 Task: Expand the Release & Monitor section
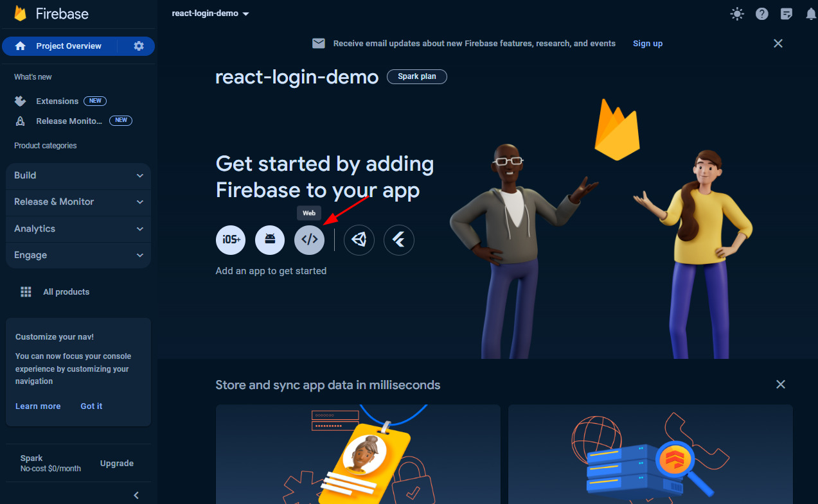78,202
